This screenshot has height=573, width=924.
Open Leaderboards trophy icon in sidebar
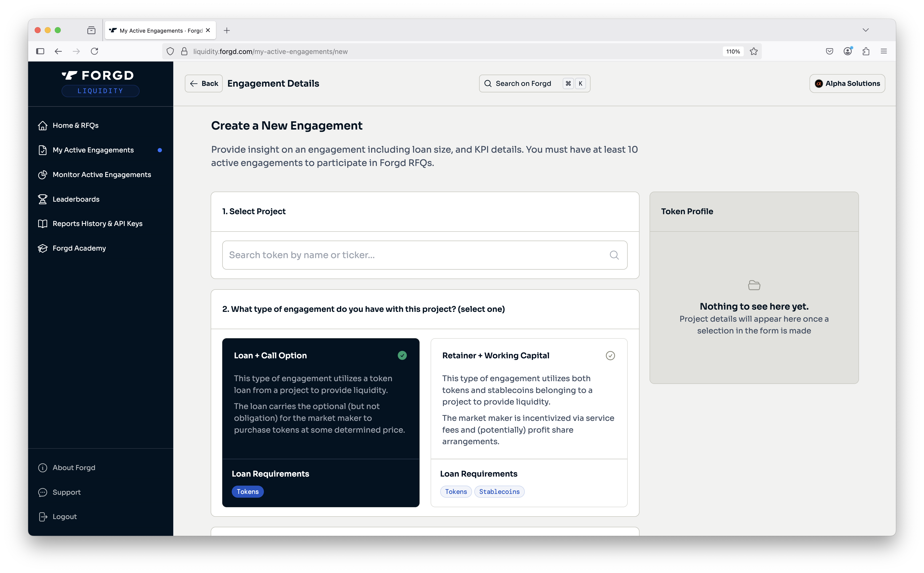pyautogui.click(x=42, y=199)
